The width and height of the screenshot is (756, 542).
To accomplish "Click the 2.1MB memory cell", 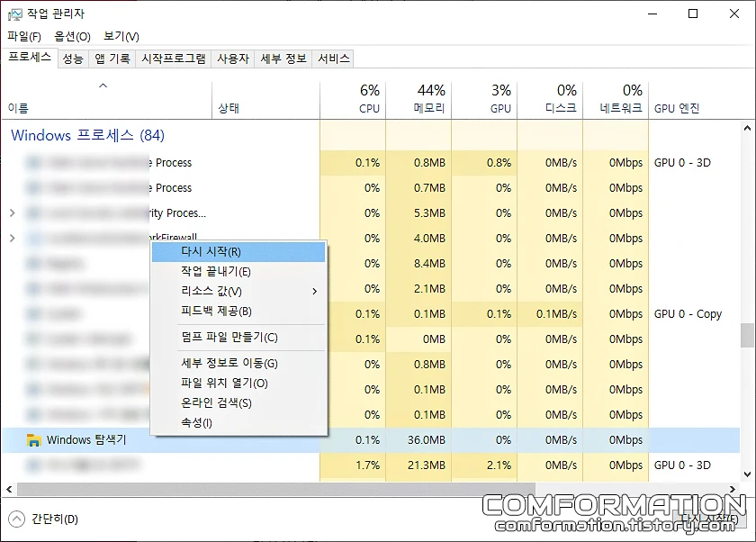I will coord(418,288).
